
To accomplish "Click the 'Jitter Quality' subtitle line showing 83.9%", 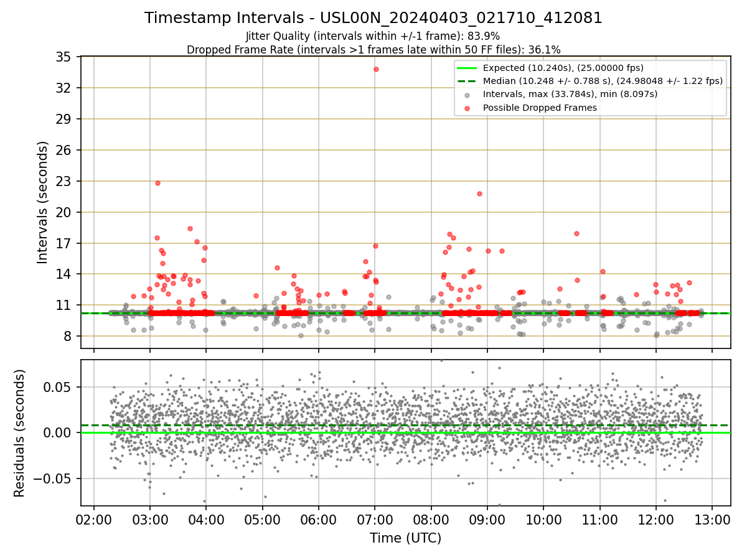I will pyautogui.click(x=373, y=36).
